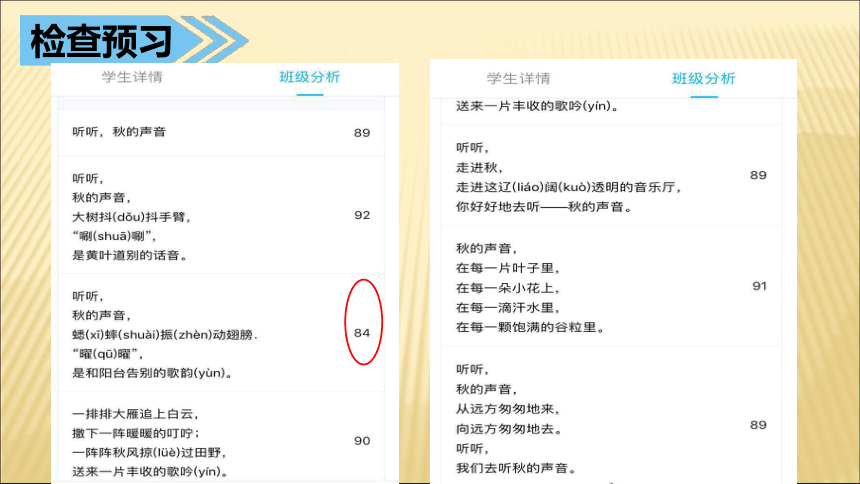The image size is (860, 484).
Task: Click line 在每一片叶子里
Action: coord(508,269)
